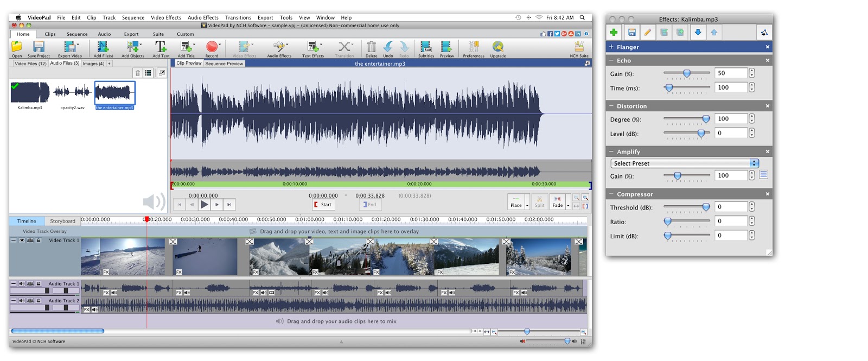Viewport: 868px width, 361px height.
Task: Collapse the Amplify effect section
Action: tap(611, 152)
